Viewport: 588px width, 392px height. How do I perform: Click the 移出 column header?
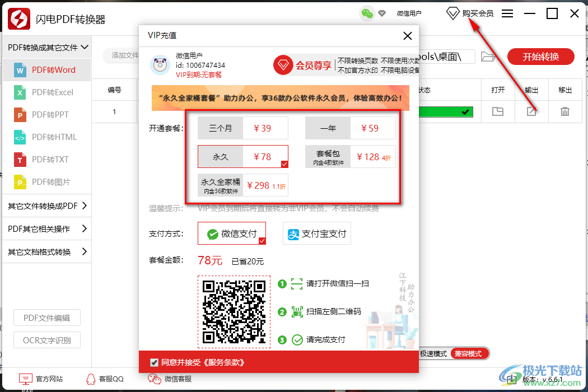[564, 90]
